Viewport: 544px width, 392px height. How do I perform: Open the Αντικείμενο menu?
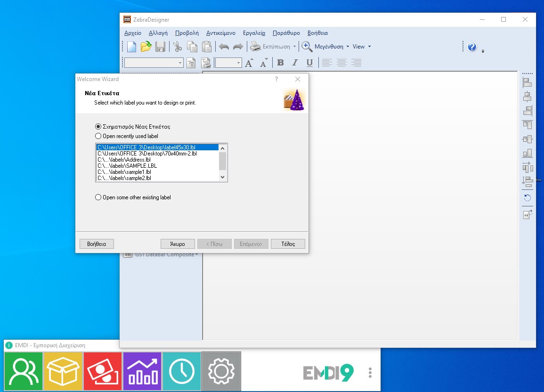click(x=220, y=33)
